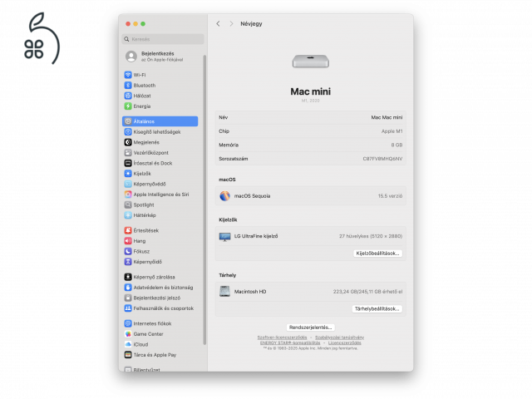Click the Név value 'Mac Mac mini'
532x399 pixels.
pos(387,117)
